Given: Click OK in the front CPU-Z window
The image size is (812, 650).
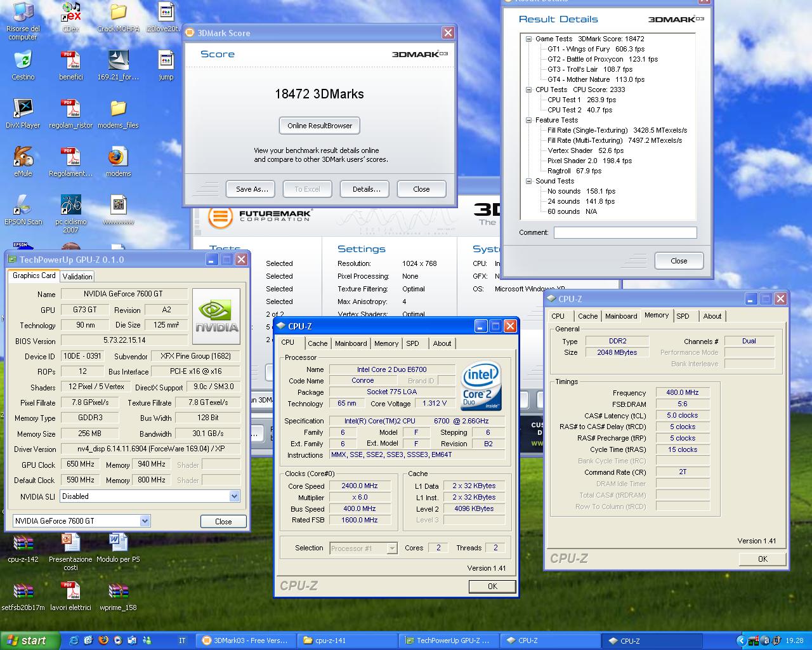Looking at the screenshot, I should 492,587.
